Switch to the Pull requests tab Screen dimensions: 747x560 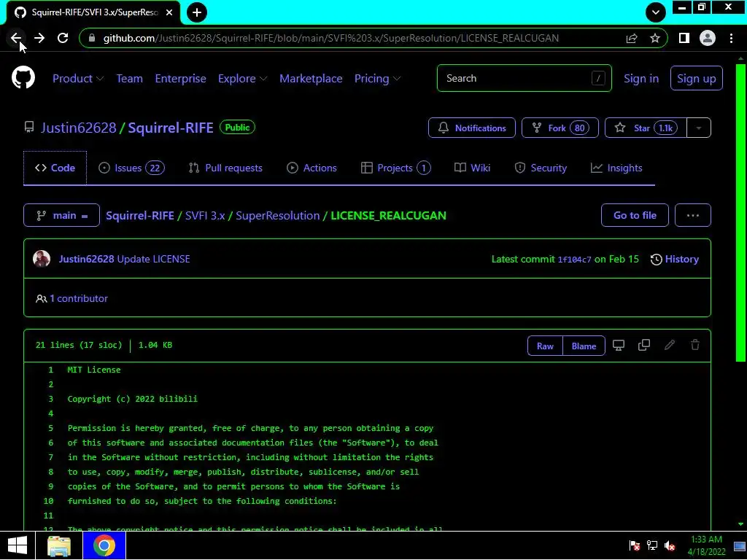[x=225, y=168]
